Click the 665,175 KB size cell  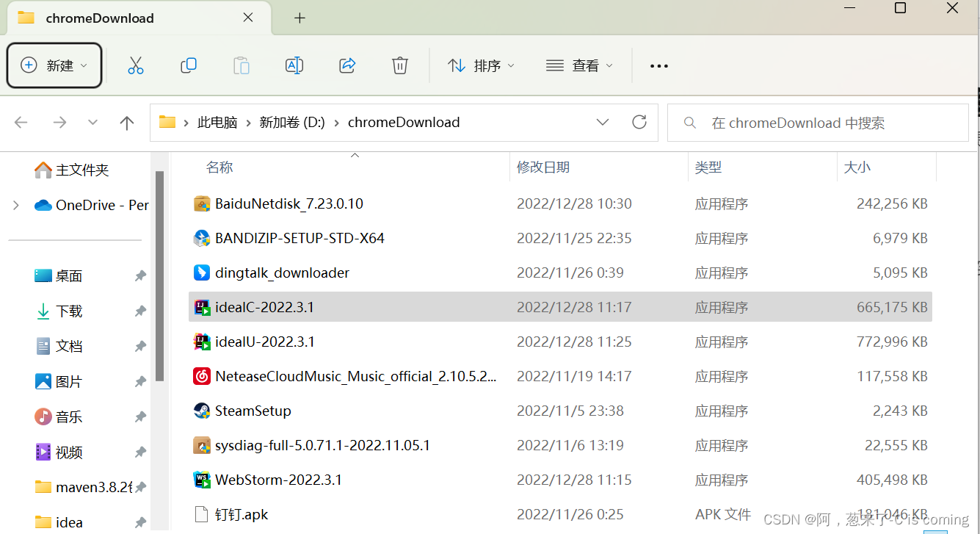coord(892,307)
